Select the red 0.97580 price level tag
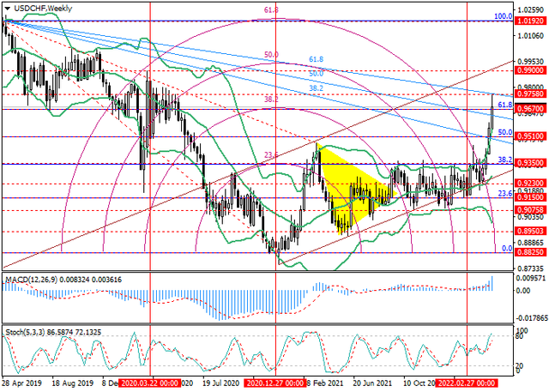Screen dimensions: 549x392 click(530, 93)
